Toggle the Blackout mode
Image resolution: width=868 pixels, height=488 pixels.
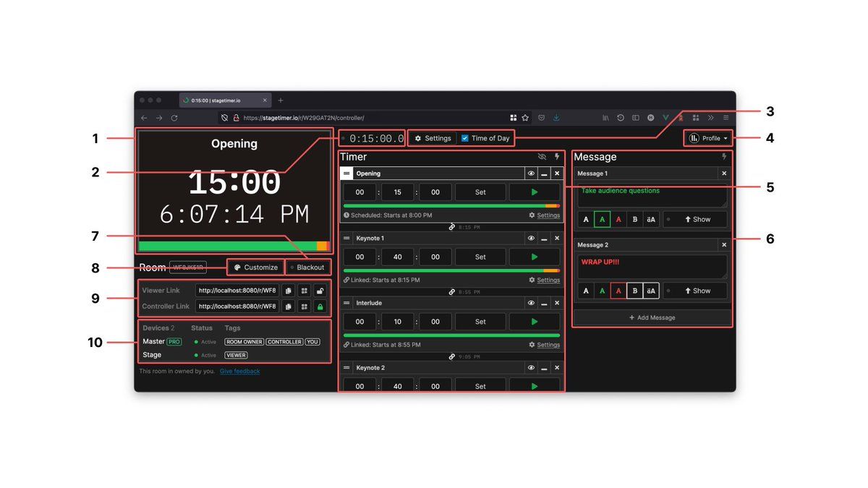coord(307,267)
